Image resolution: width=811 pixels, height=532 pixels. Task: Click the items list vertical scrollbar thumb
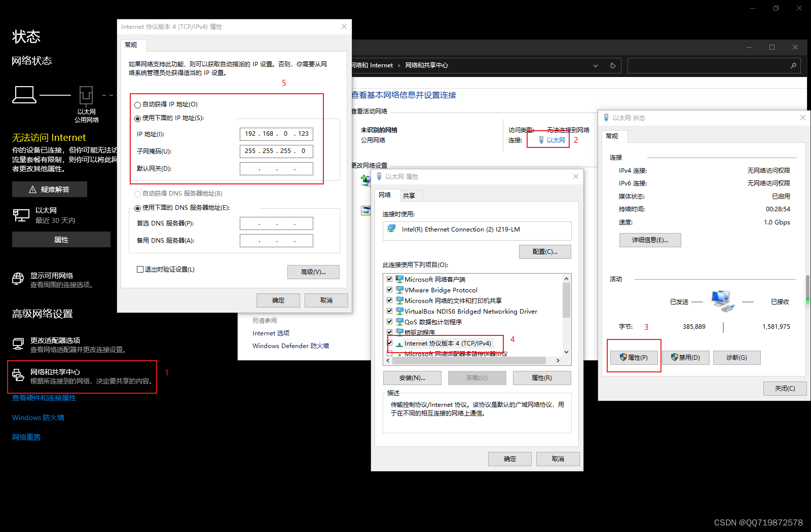[x=567, y=300]
